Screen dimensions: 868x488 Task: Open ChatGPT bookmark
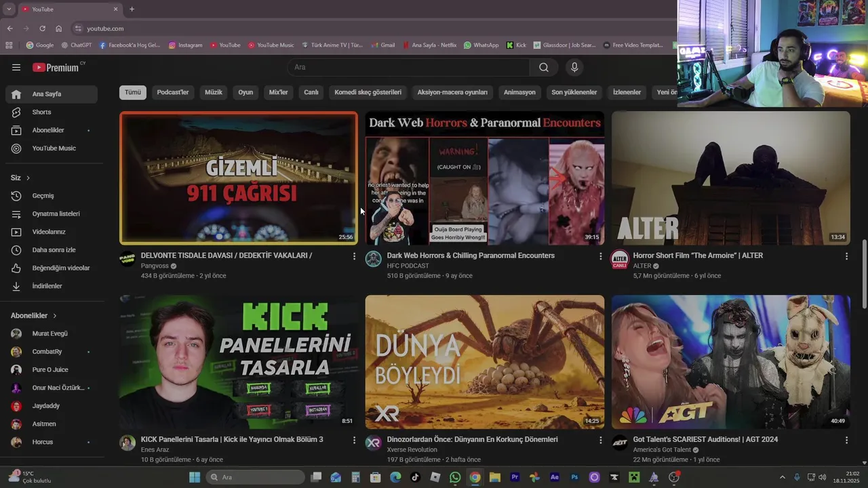[77, 45]
